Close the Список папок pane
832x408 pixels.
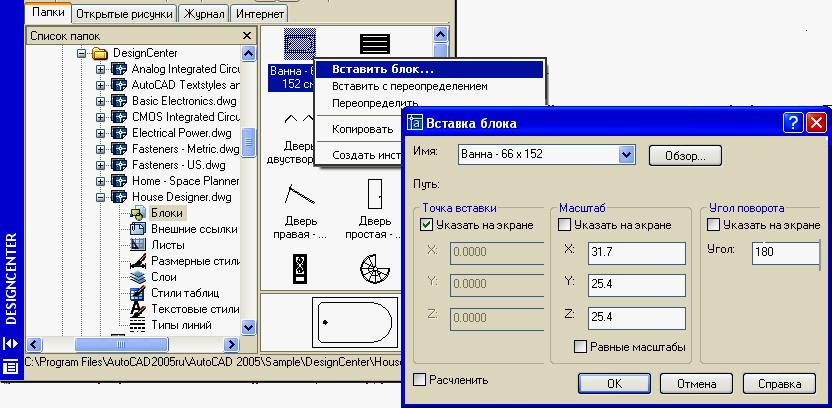(247, 36)
